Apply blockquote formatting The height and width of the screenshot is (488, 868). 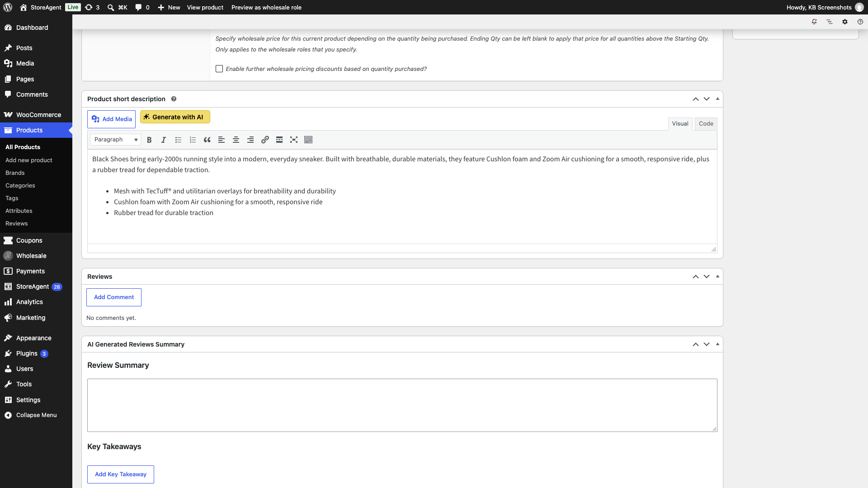tap(207, 140)
